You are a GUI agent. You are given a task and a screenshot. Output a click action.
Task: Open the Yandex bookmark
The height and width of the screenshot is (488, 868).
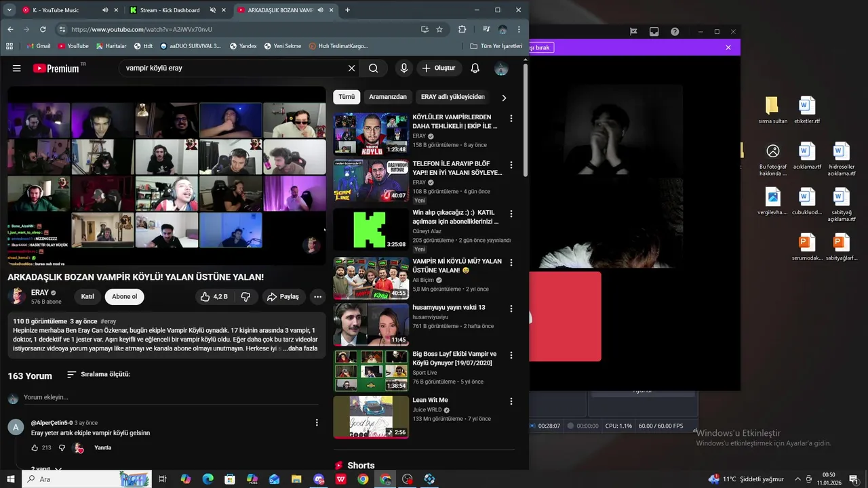pyautogui.click(x=243, y=46)
